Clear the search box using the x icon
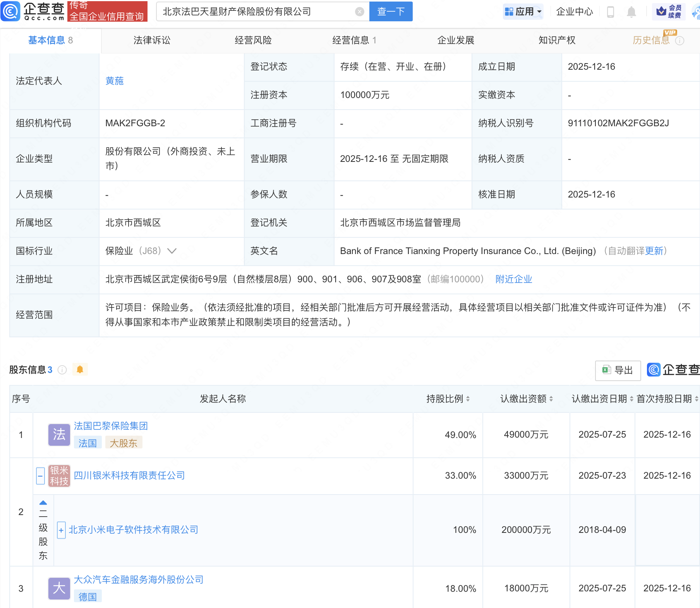Image resolution: width=700 pixels, height=608 pixels. click(x=360, y=11)
